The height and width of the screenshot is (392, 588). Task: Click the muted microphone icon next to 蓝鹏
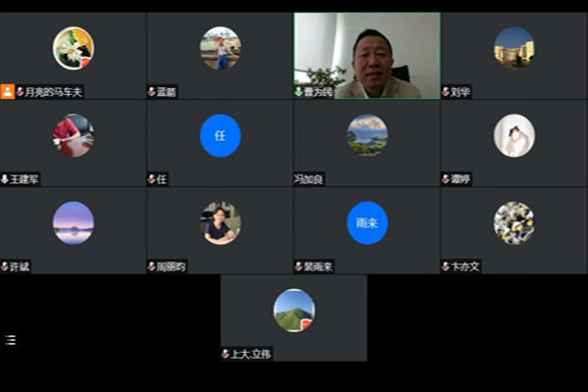pyautogui.click(x=152, y=92)
